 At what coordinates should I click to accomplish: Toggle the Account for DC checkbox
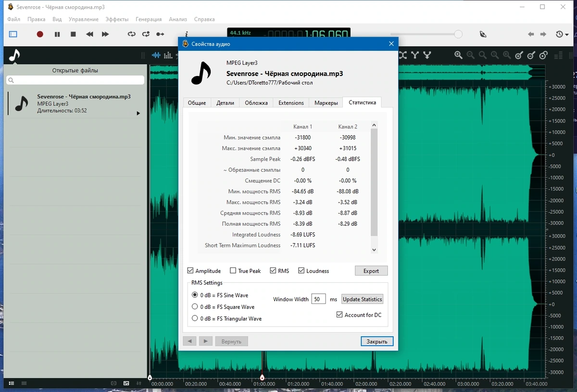(x=340, y=315)
